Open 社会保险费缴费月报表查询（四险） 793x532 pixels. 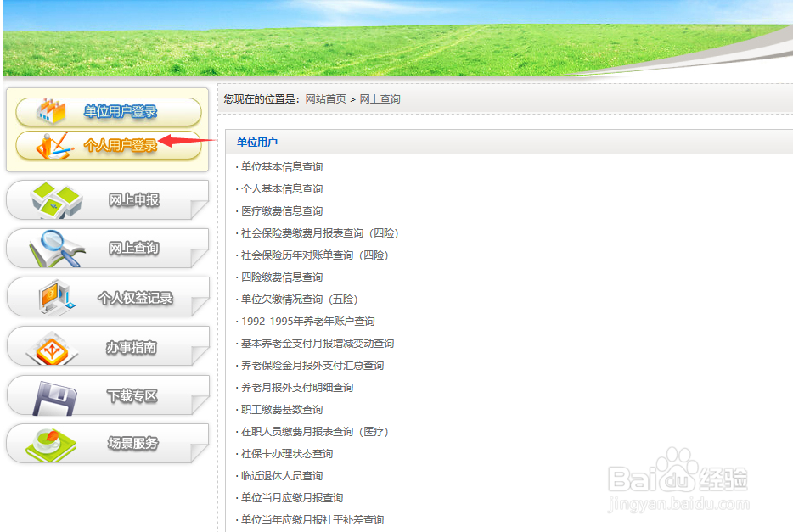coord(318,232)
